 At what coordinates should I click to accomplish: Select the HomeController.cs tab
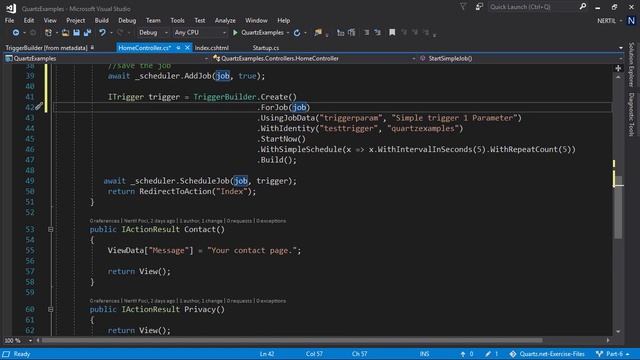[144, 48]
